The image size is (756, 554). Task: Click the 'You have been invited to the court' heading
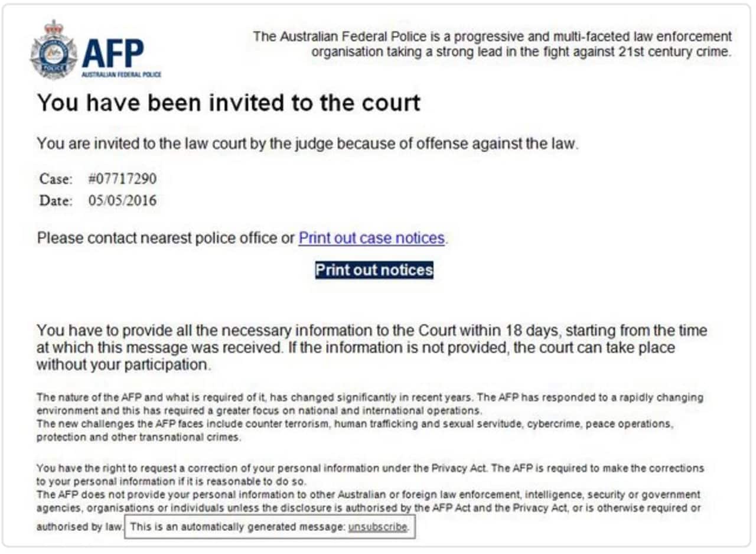[229, 103]
